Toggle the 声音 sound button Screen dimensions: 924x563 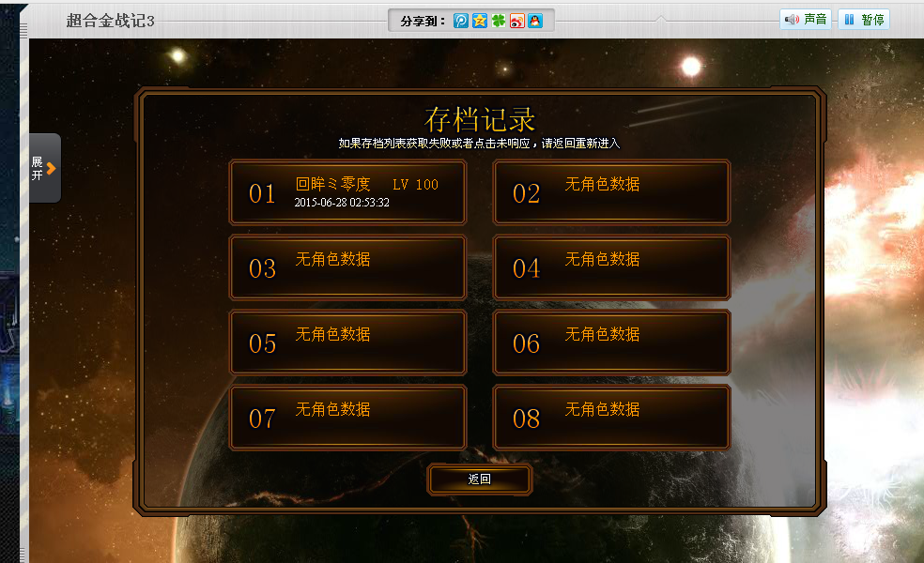pos(806,20)
